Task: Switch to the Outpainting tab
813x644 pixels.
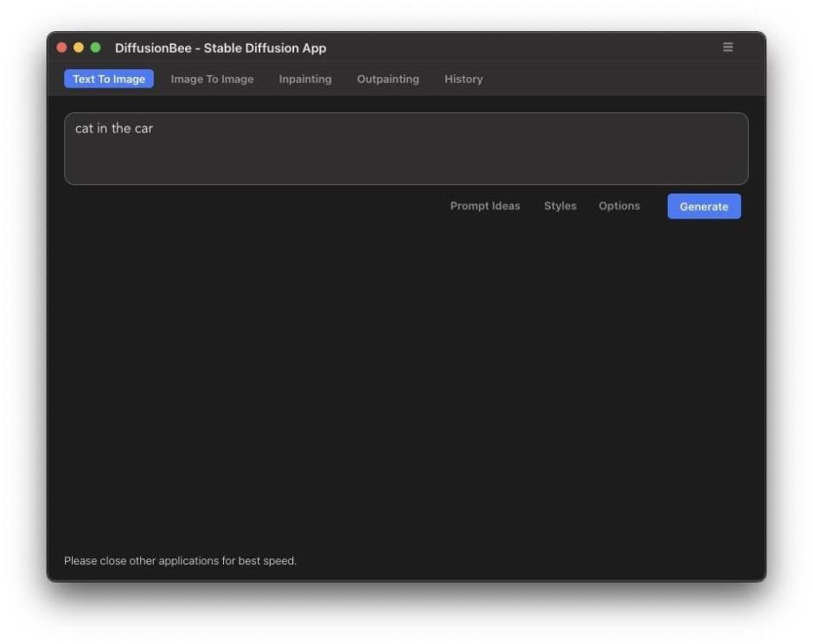Action: pos(387,79)
